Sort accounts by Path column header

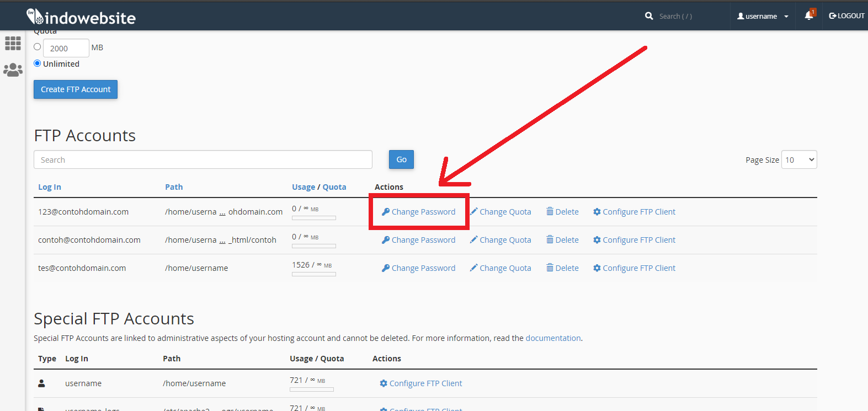click(174, 187)
